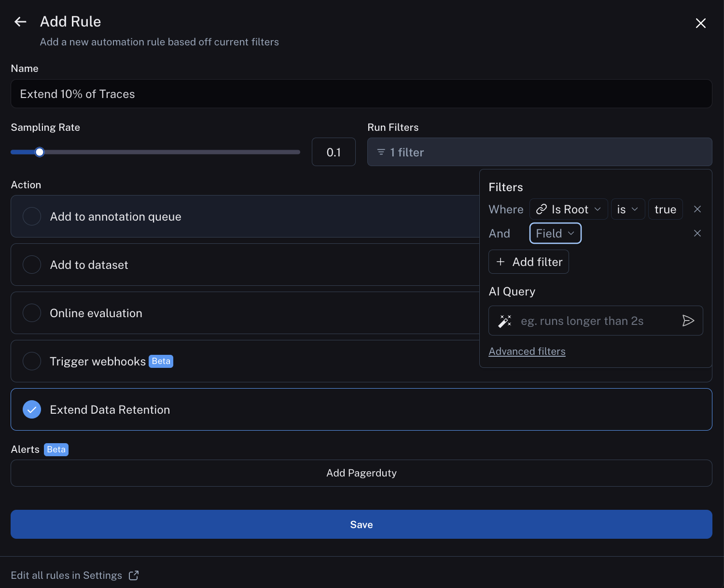Click the filter icon in Run Filters
Viewport: 724px width, 588px height.
(x=381, y=152)
